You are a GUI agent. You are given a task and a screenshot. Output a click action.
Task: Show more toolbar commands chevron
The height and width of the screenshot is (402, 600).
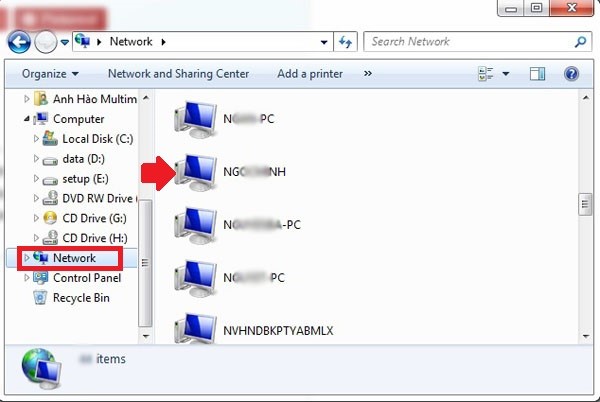point(367,74)
